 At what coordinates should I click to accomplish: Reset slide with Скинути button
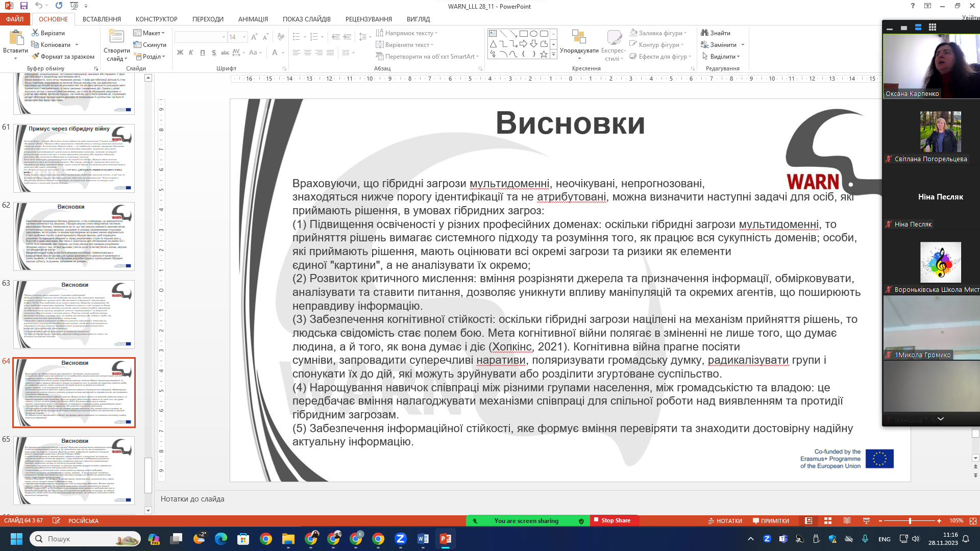click(x=150, y=44)
